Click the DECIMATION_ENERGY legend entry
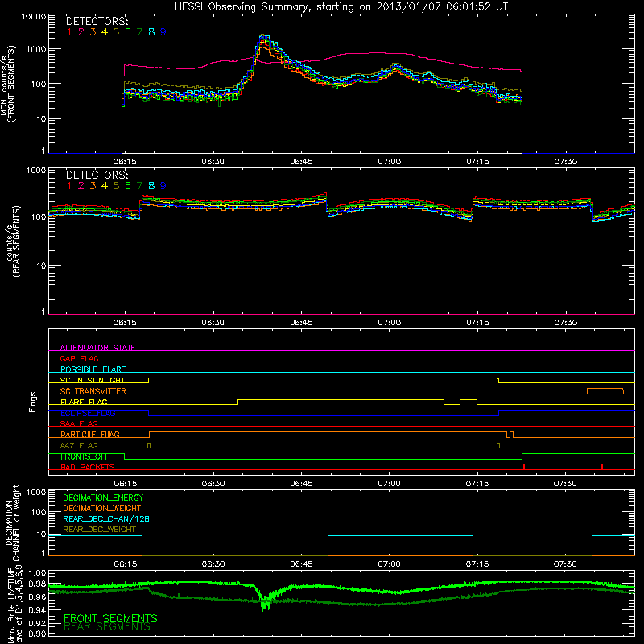644x644 pixels. (103, 497)
